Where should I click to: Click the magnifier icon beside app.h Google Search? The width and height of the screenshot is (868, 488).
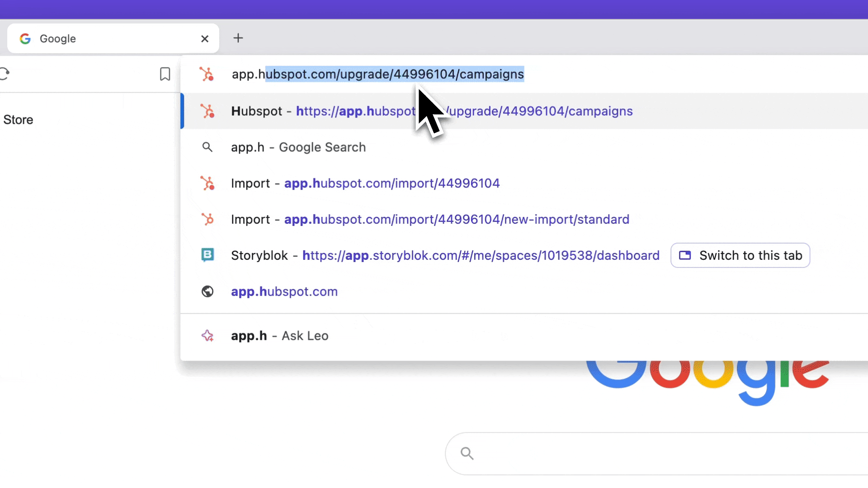(208, 147)
